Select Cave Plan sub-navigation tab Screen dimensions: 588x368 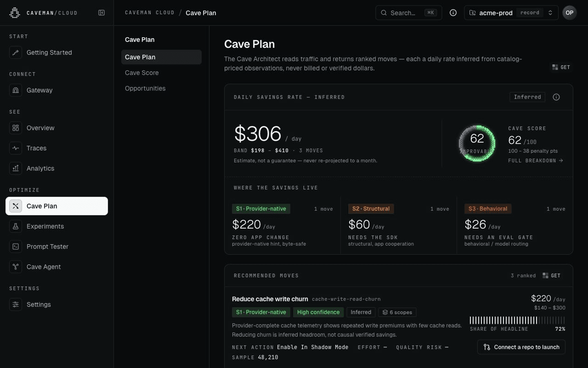(161, 57)
